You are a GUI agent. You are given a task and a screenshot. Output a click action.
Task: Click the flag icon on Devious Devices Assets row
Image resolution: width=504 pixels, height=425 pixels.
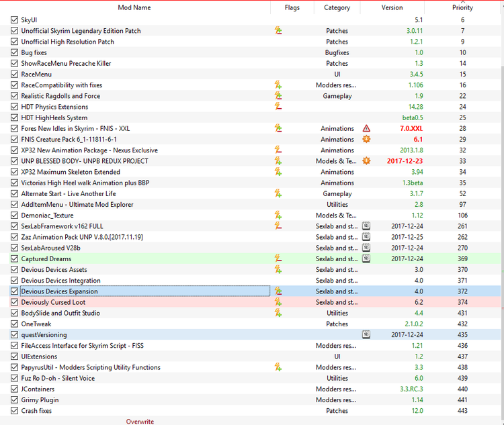(x=278, y=269)
